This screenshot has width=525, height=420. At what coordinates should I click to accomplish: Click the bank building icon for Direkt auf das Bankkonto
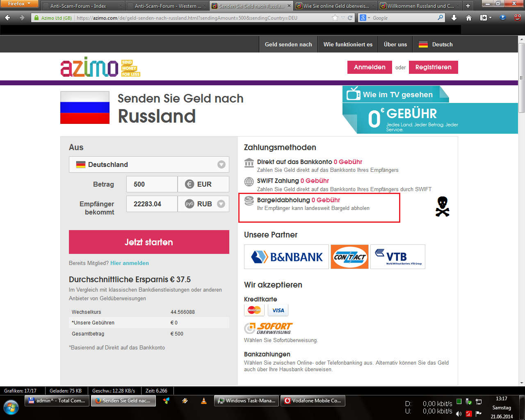click(249, 162)
